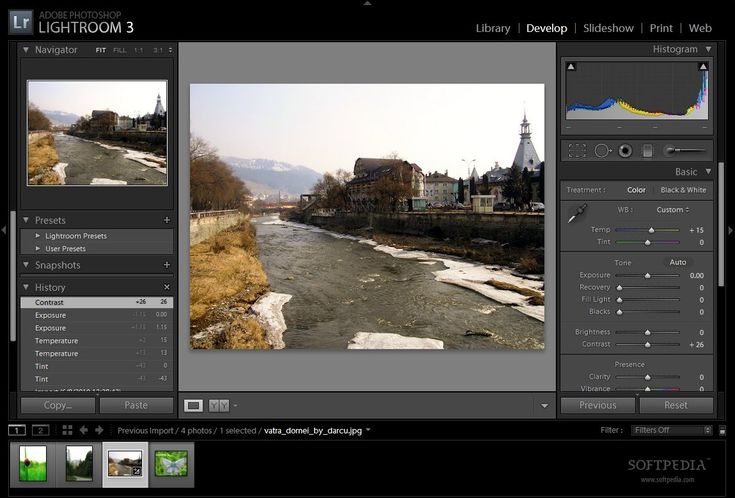This screenshot has width=735, height=498.
Task: Clear History with the X icon
Action: coord(167,288)
